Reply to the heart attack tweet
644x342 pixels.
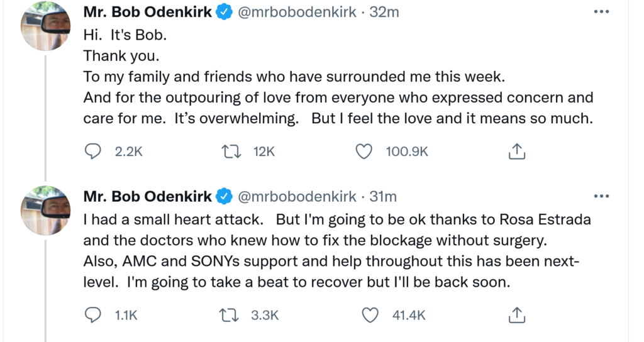coord(93,315)
